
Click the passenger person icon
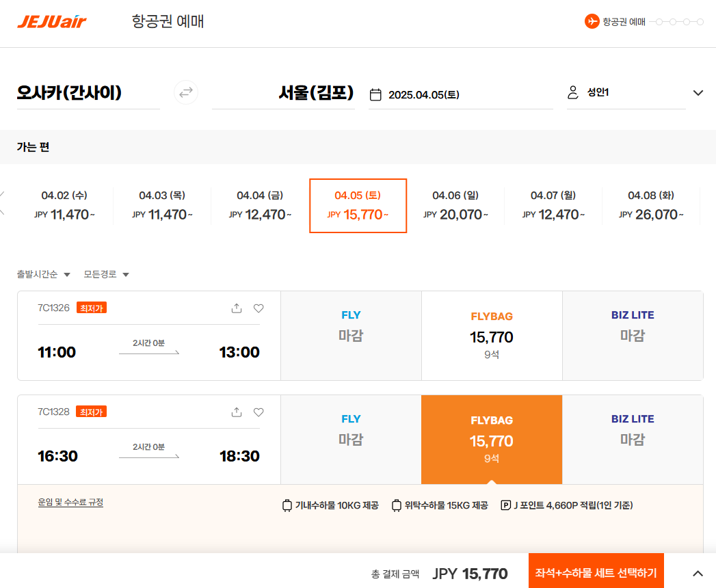[573, 93]
